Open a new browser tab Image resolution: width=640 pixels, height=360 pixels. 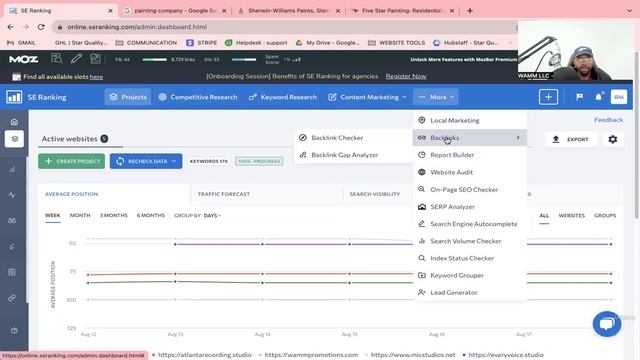pos(470,11)
